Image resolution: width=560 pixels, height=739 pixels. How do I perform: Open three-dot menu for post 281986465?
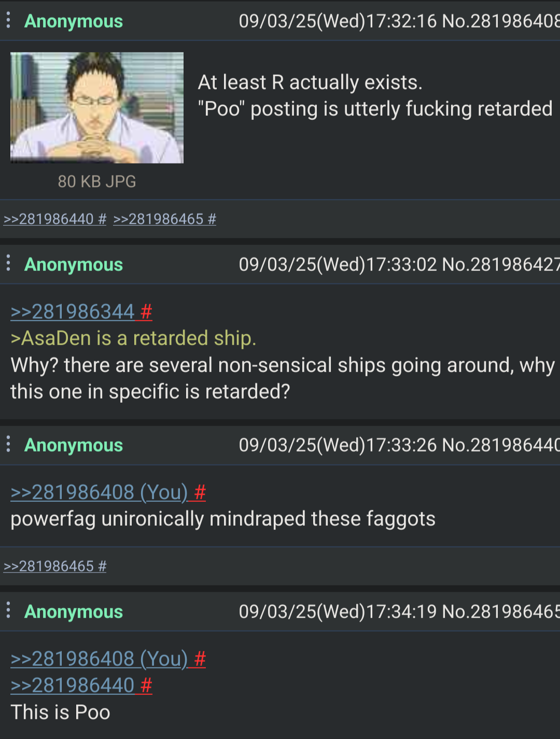pyautogui.click(x=8, y=611)
